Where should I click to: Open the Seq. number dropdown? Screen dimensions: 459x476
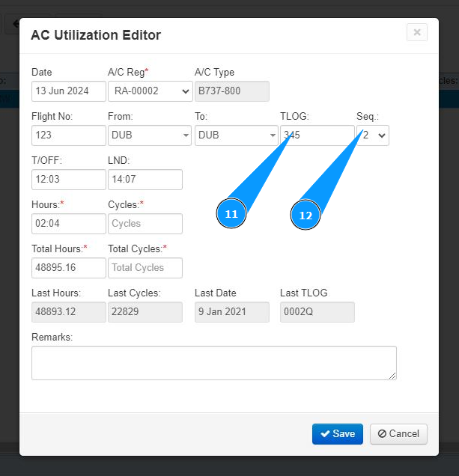373,135
